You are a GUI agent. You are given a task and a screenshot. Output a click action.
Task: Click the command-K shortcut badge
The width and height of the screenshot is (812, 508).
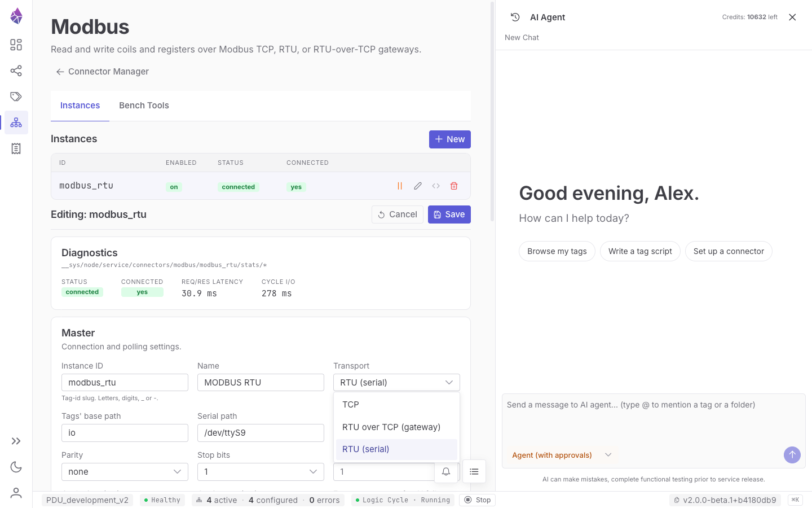[x=795, y=500]
